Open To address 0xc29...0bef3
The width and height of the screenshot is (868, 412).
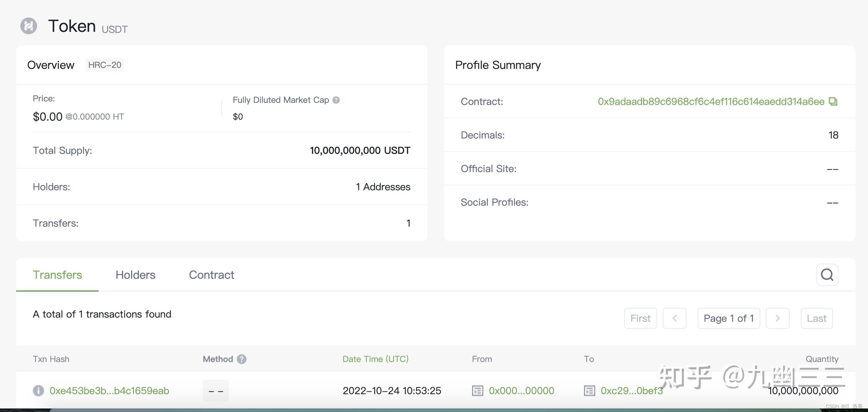click(631, 390)
